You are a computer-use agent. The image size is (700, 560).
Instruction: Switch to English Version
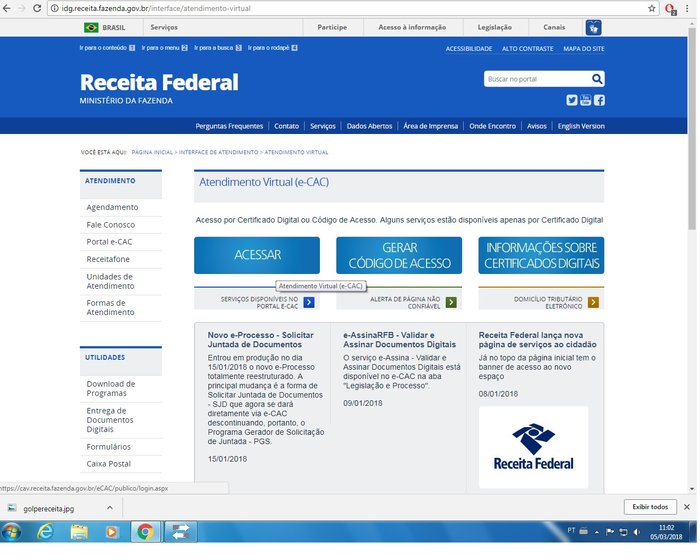[x=581, y=126]
